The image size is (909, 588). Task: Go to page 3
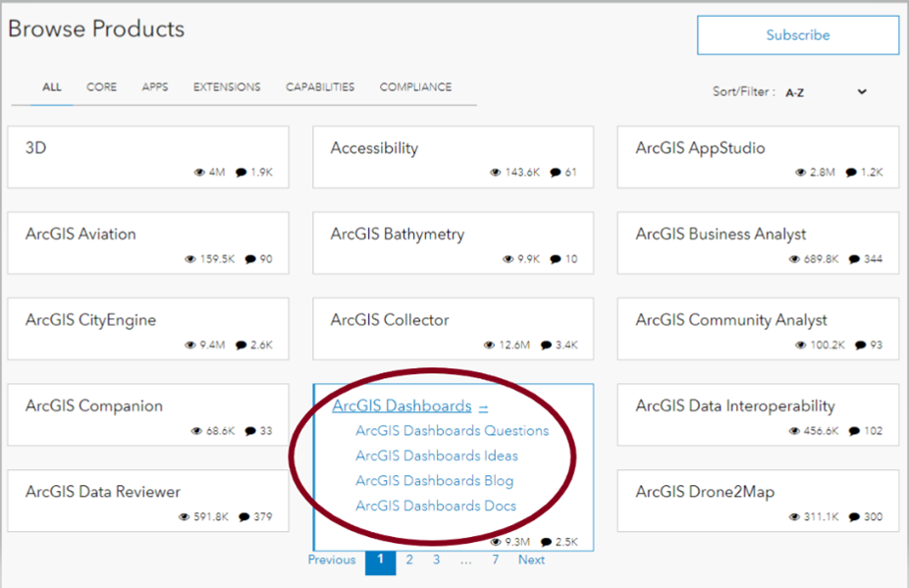(436, 560)
